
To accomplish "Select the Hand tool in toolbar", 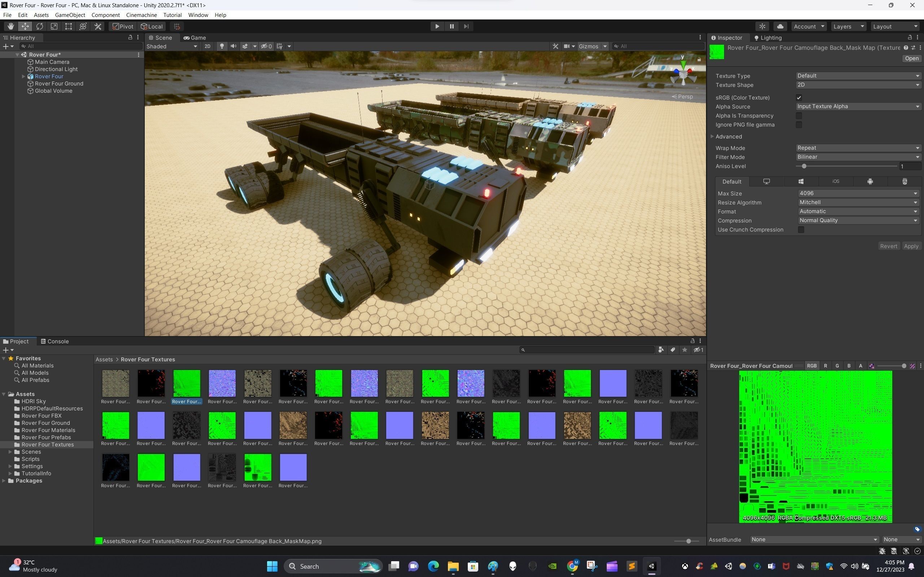I will point(10,26).
